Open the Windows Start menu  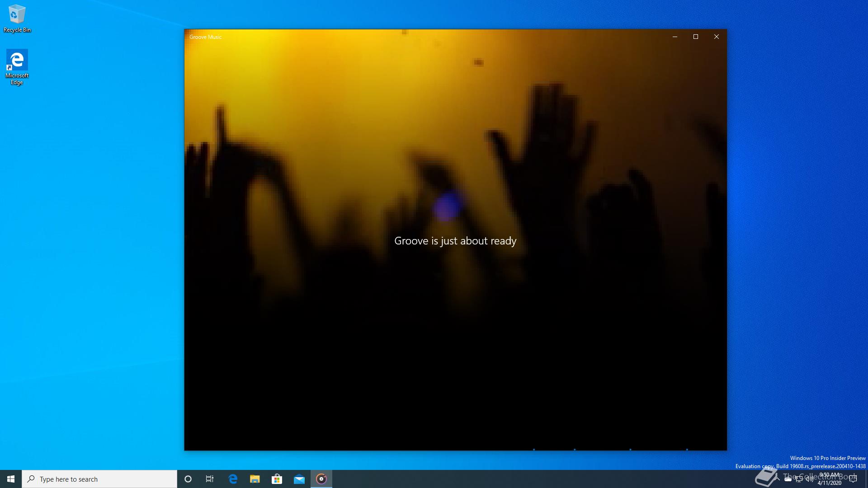pos(11,479)
